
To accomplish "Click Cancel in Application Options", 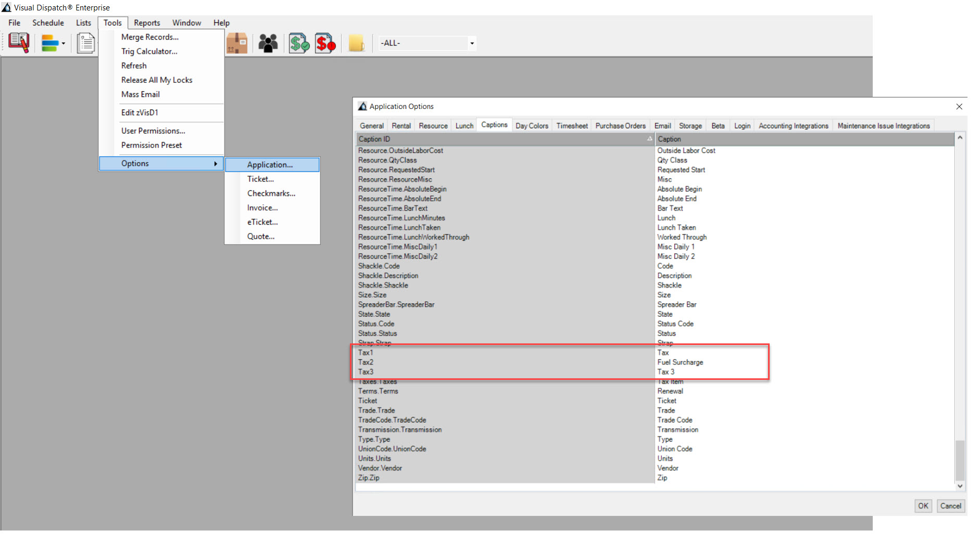I will pos(950,505).
